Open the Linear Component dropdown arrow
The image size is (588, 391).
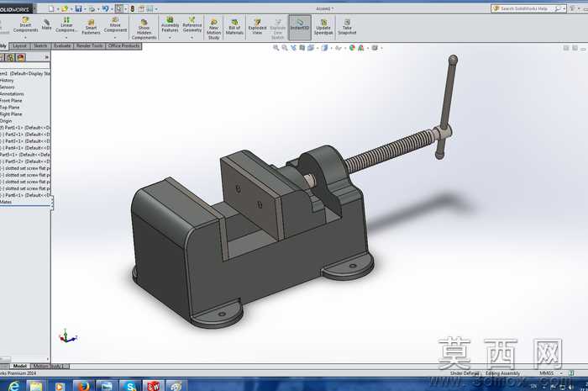tap(66, 38)
